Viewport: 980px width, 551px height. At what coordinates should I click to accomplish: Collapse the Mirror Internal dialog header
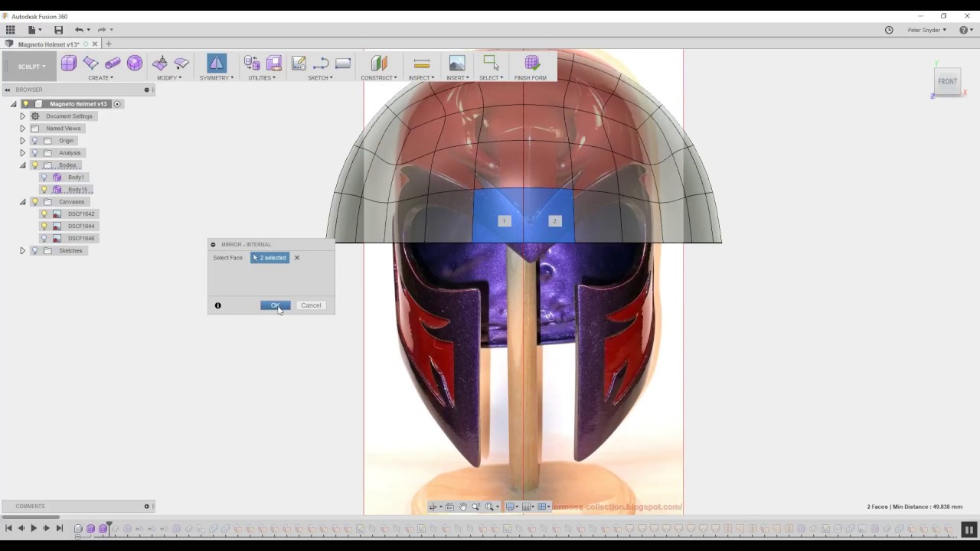(x=214, y=245)
